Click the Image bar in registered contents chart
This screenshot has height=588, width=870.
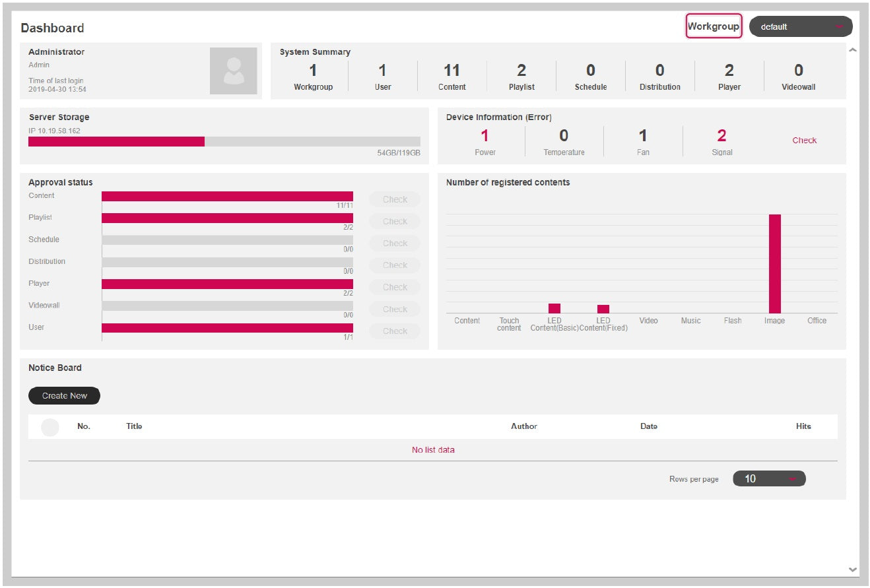(x=774, y=264)
